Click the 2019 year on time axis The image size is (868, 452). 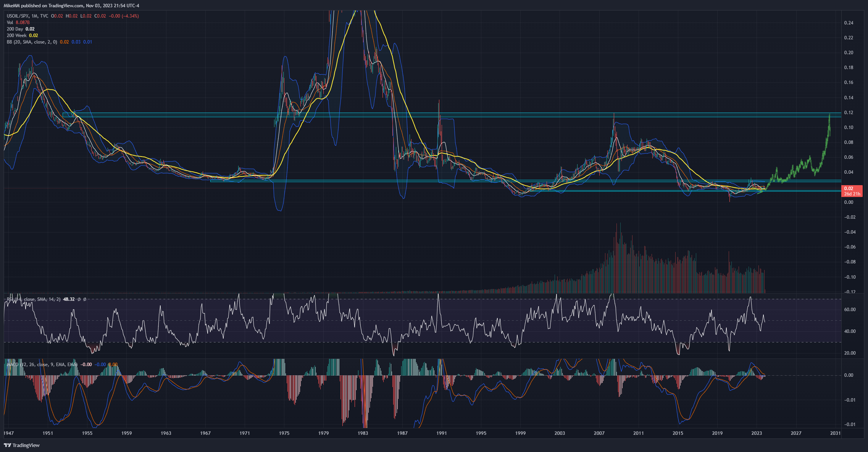[x=717, y=433]
